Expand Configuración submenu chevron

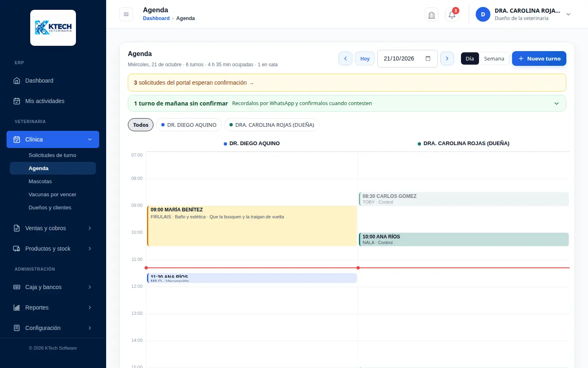click(90, 328)
